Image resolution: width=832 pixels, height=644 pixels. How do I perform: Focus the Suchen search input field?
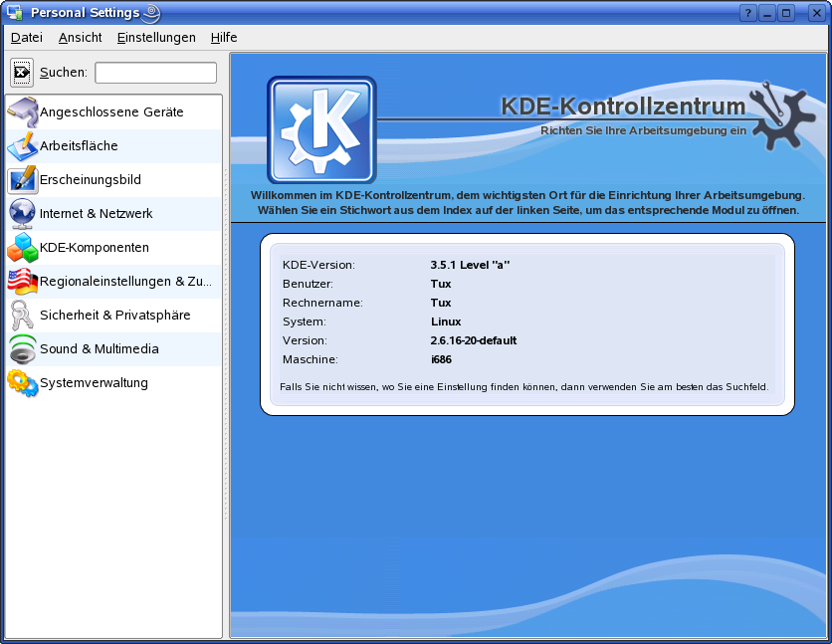pos(155,73)
